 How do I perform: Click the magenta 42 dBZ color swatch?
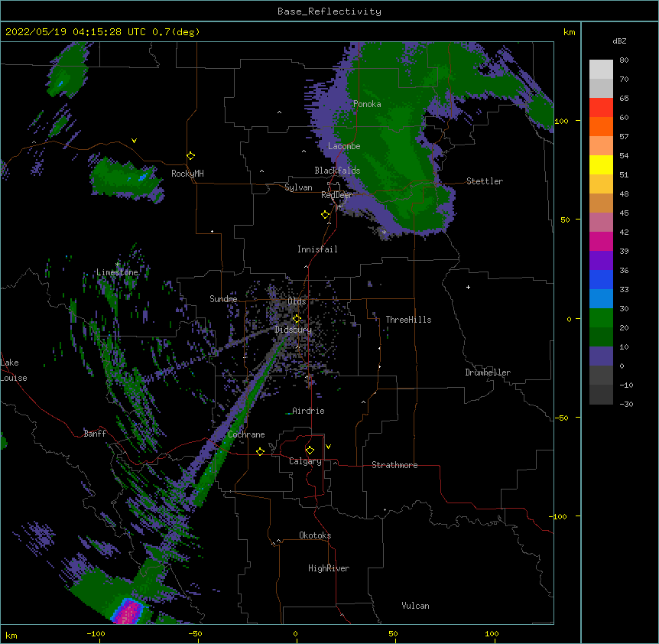[x=601, y=241]
